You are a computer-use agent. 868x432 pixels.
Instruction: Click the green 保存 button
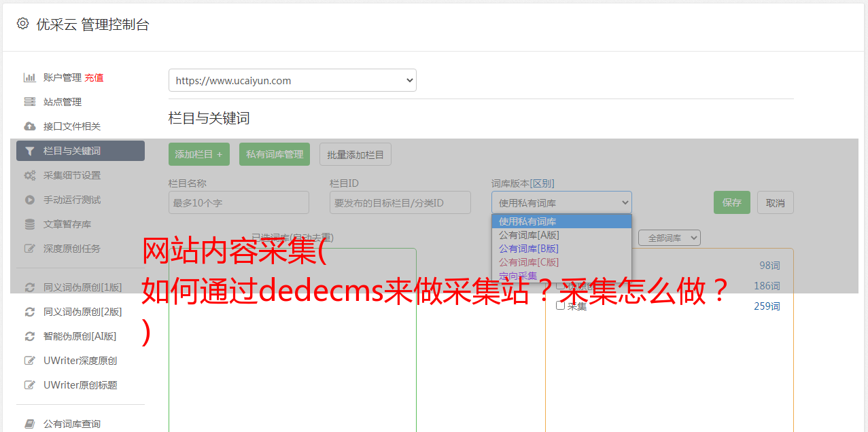(732, 202)
